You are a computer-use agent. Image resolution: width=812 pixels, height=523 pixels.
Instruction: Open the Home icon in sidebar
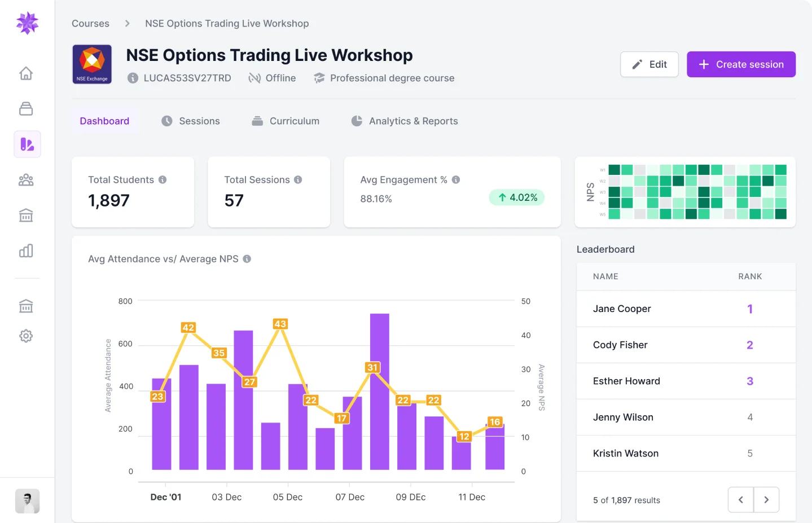(x=26, y=73)
